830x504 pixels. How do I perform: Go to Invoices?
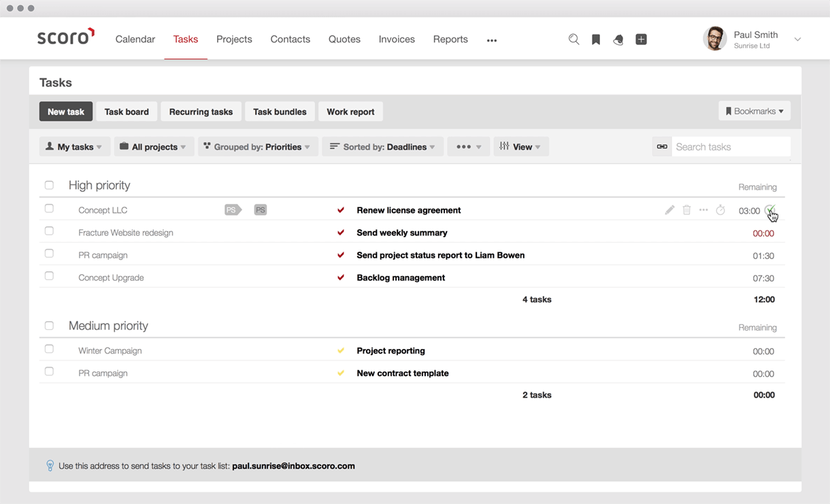pos(397,39)
